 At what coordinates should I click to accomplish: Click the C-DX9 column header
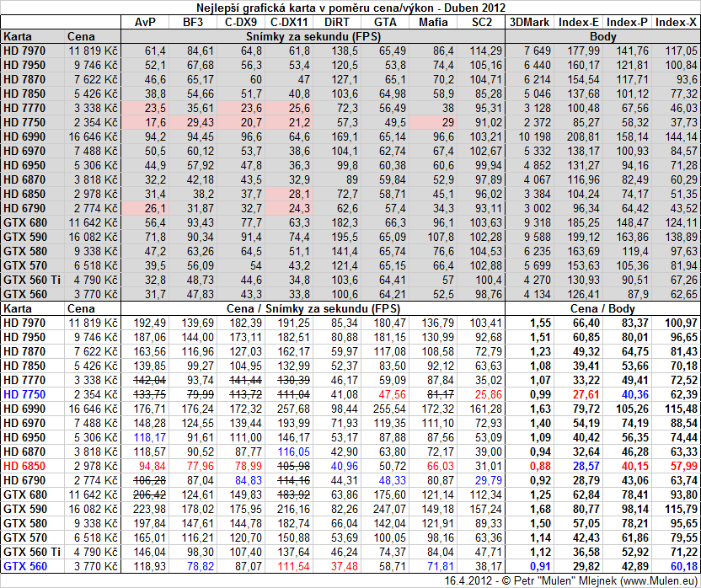241,23
